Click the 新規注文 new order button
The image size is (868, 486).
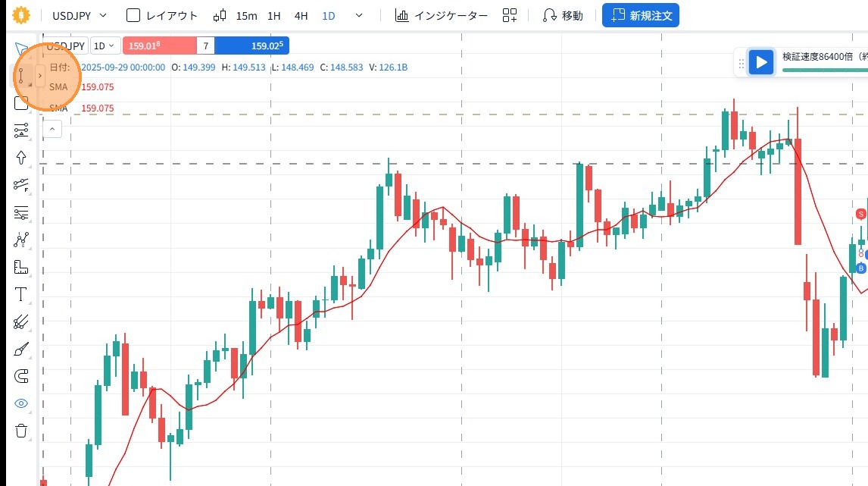(x=641, y=15)
